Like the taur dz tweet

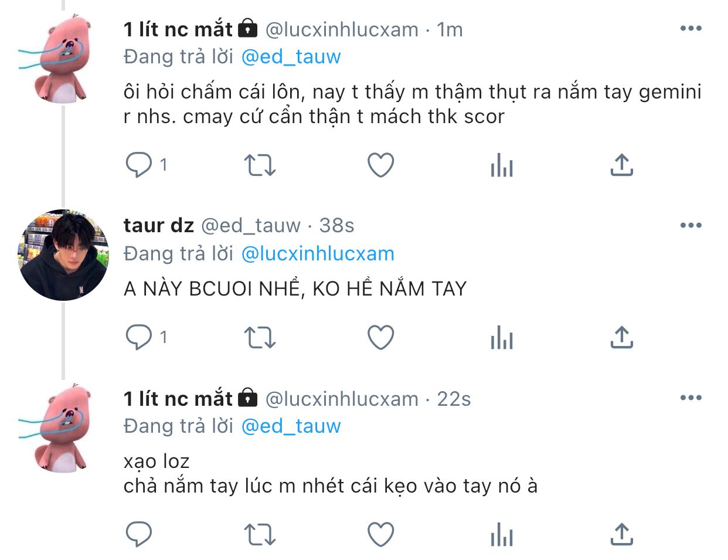(x=380, y=338)
